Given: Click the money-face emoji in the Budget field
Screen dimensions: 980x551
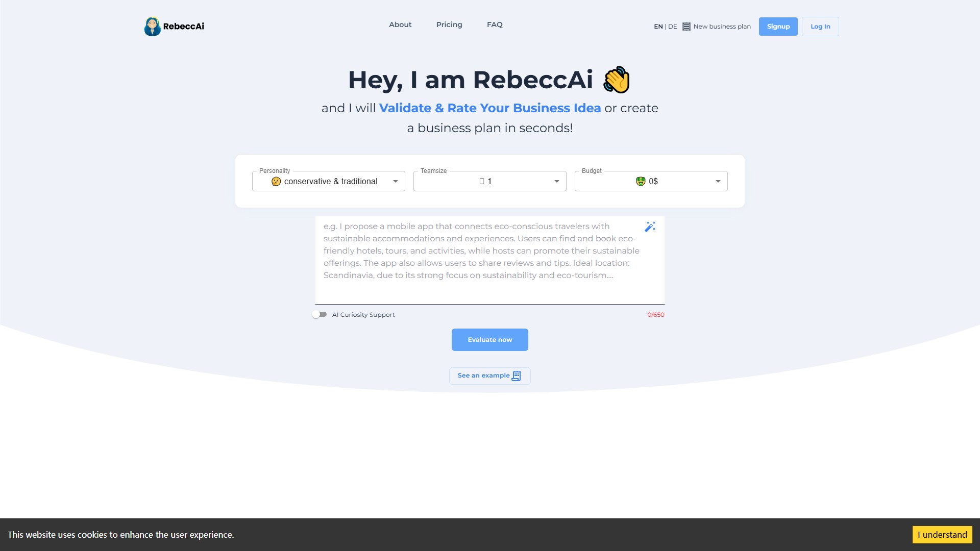Looking at the screenshot, I should [641, 181].
